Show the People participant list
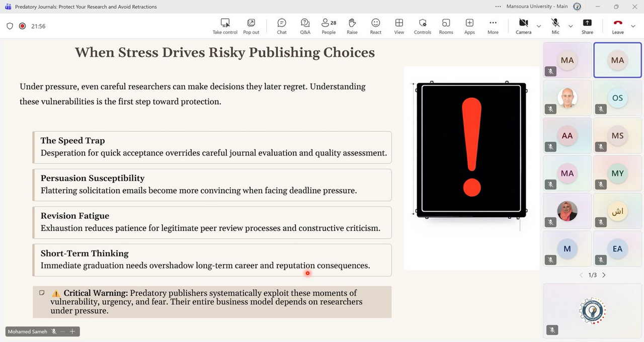The width and height of the screenshot is (644, 342). pos(329,26)
